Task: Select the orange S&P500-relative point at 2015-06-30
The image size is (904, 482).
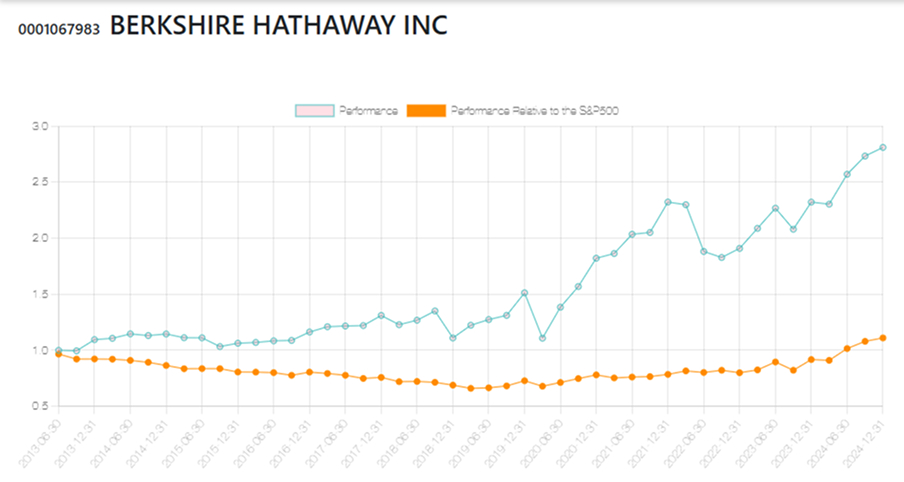Action: click(x=202, y=368)
